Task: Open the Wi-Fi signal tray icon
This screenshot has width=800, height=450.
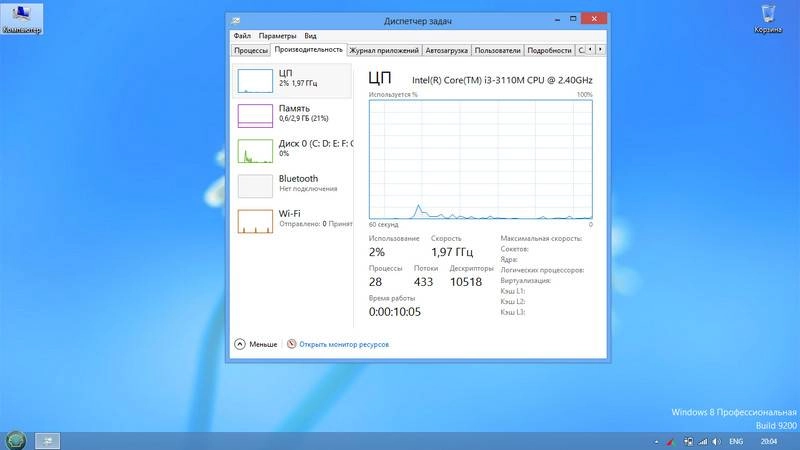Action: [x=703, y=442]
